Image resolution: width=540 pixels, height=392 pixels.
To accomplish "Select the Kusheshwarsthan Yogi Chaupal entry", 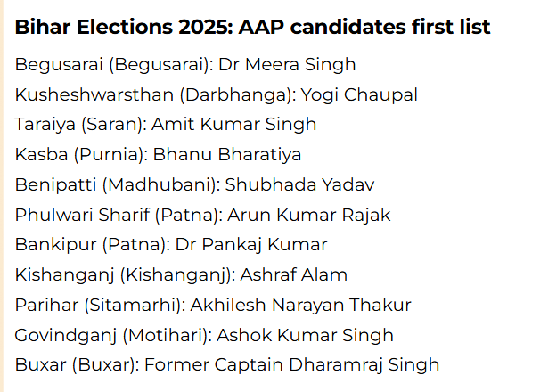I will 217,94.
